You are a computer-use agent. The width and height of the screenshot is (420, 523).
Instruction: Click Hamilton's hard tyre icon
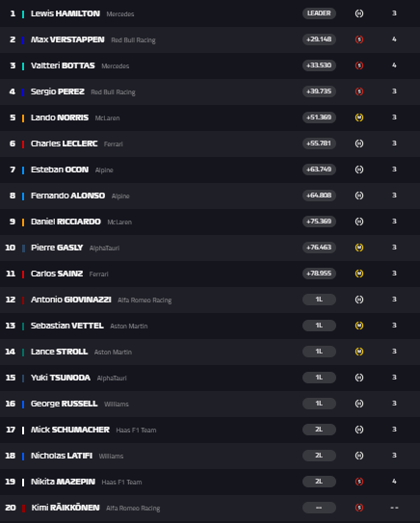[359, 13]
